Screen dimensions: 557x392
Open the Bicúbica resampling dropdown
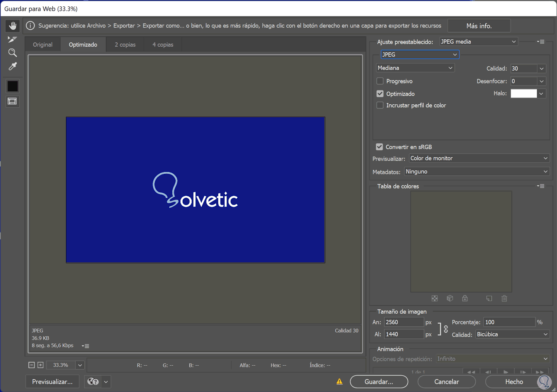[512, 334]
